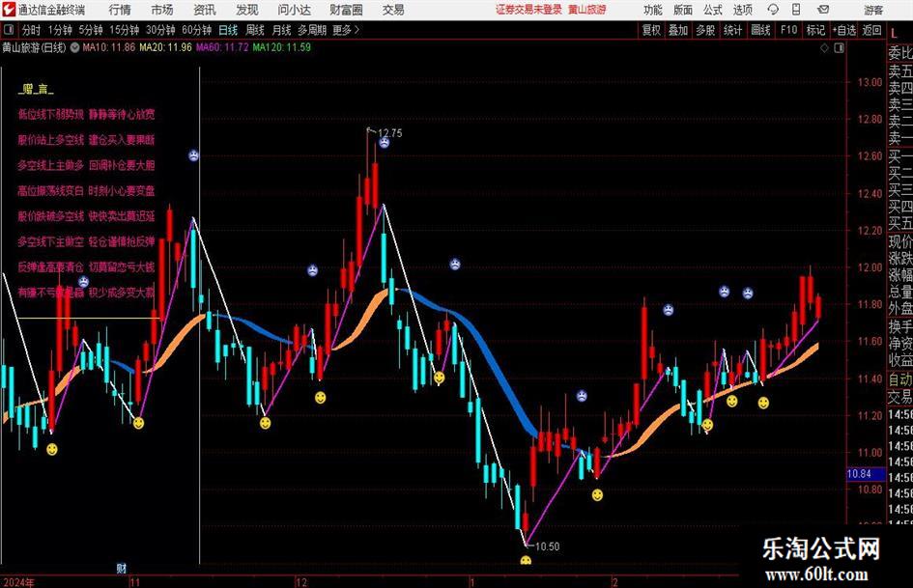
Task: Click the red L label above 委比
Action: pos(894,35)
